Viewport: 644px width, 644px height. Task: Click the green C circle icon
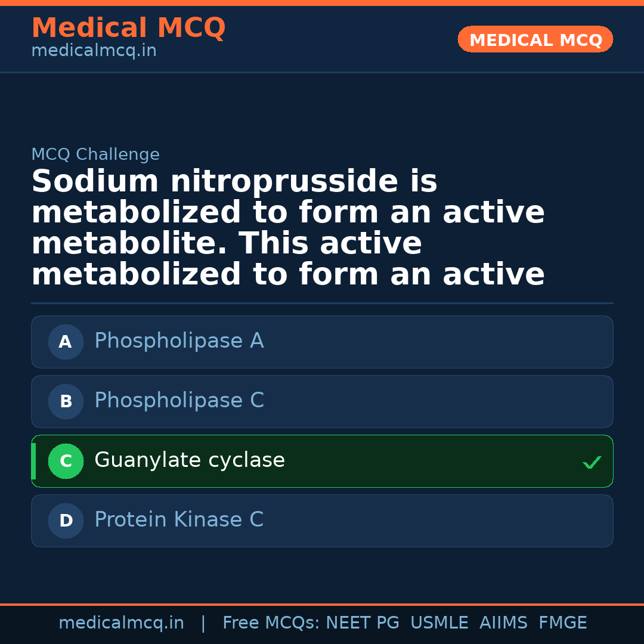(66, 461)
